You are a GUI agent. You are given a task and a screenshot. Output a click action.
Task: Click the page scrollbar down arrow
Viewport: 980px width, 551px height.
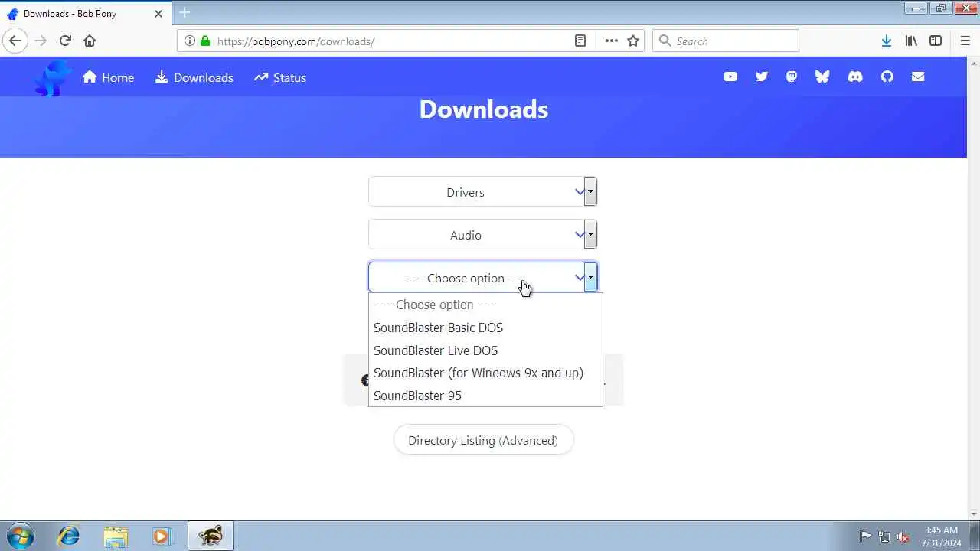(973, 514)
